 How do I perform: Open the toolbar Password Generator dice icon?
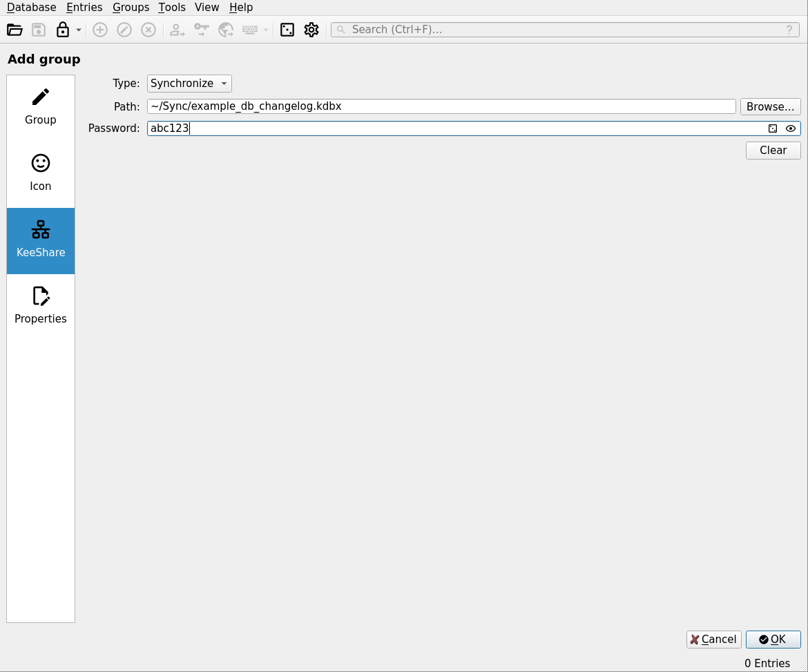[x=287, y=30]
